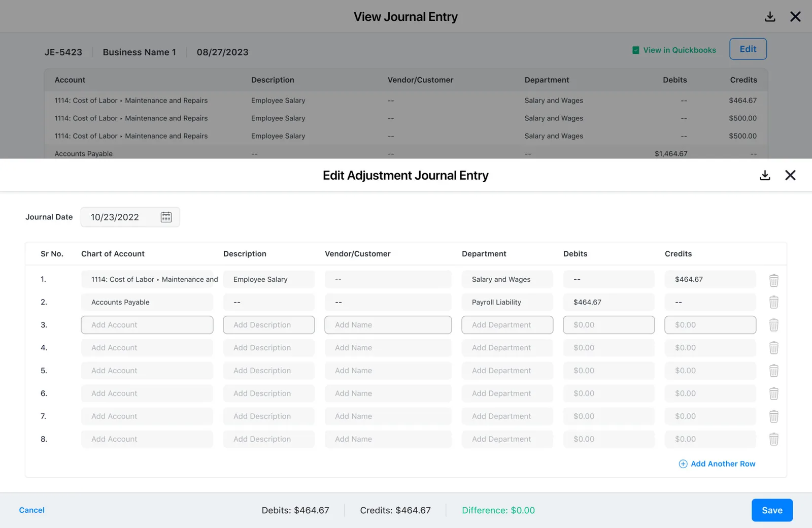Click Add Another Row link

coord(723,464)
